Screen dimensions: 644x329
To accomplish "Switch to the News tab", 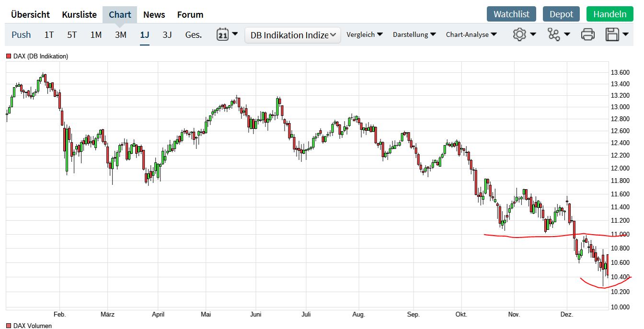I will (x=154, y=14).
